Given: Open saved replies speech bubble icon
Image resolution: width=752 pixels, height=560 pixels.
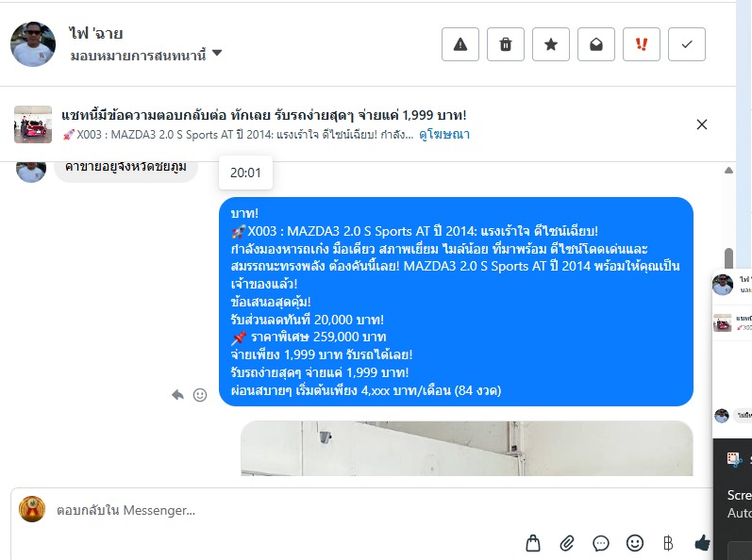Looking at the screenshot, I should 601,543.
